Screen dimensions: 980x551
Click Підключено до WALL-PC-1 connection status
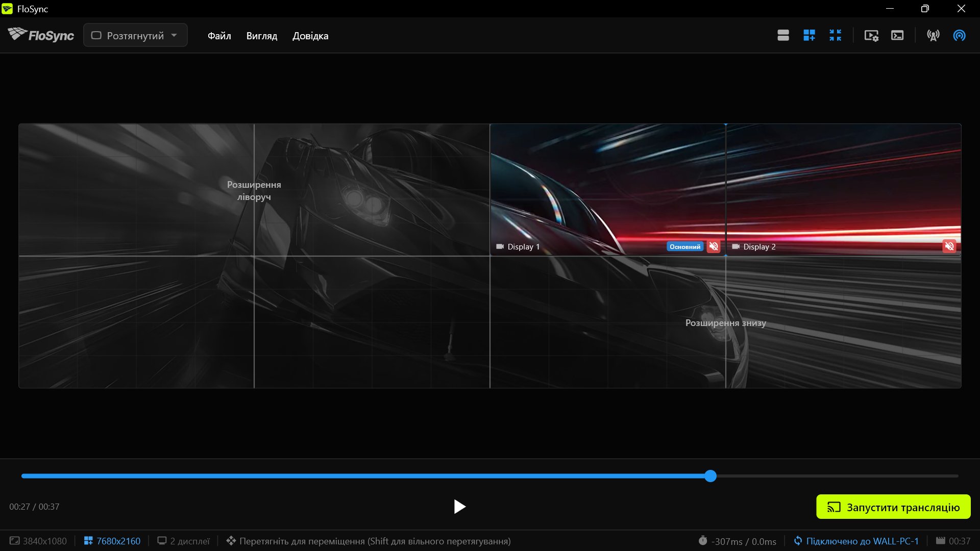(856, 541)
